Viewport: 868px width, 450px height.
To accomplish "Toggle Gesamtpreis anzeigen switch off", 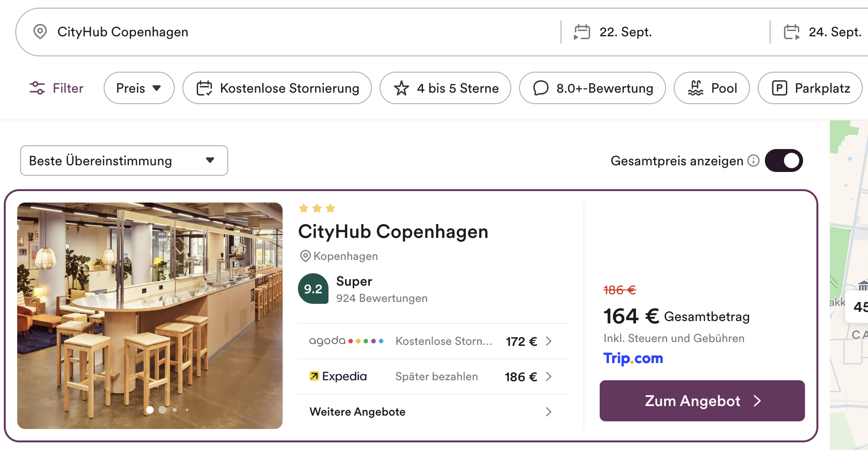I will coord(784,161).
